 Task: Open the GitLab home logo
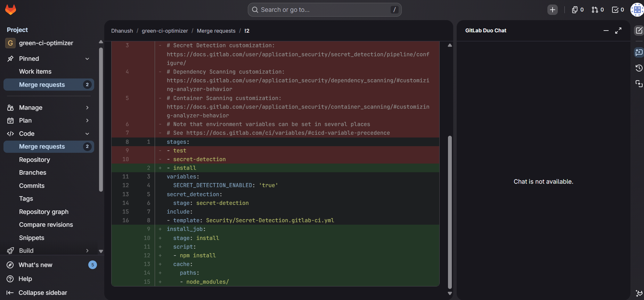[x=10, y=10]
